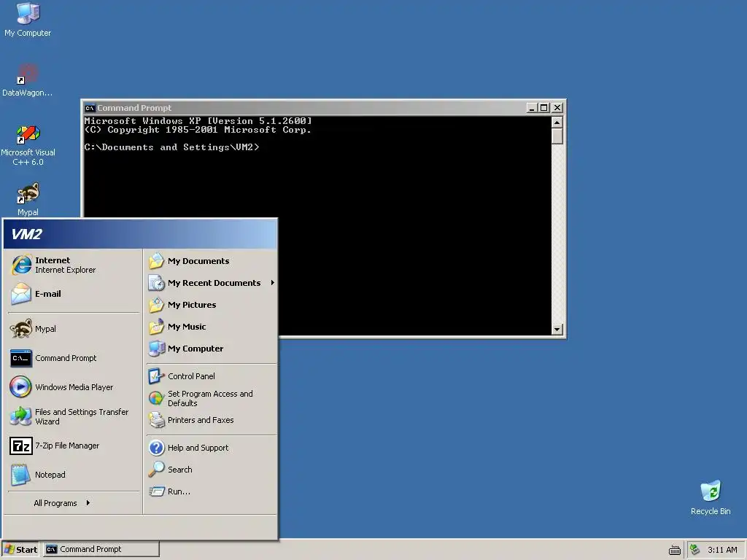This screenshot has width=747, height=560.
Task: Launch Internet Explorer from Start menu
Action: (x=74, y=265)
